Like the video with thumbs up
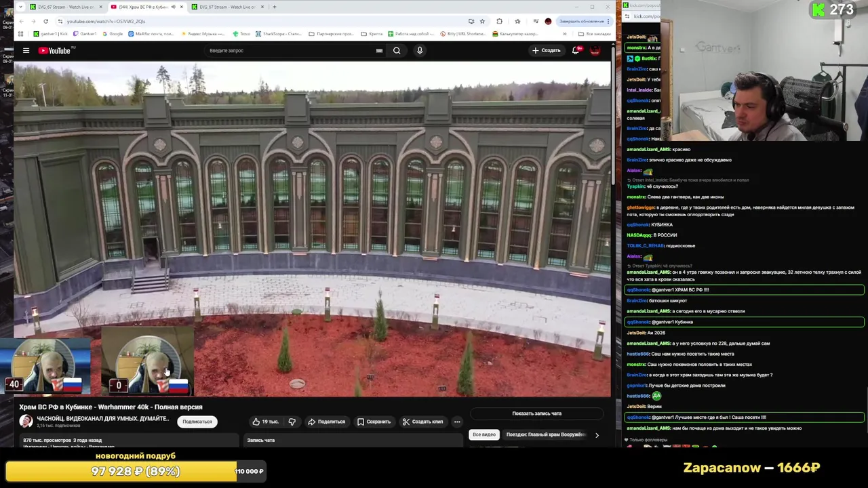Viewport: 868px width, 488px height. coord(265,422)
